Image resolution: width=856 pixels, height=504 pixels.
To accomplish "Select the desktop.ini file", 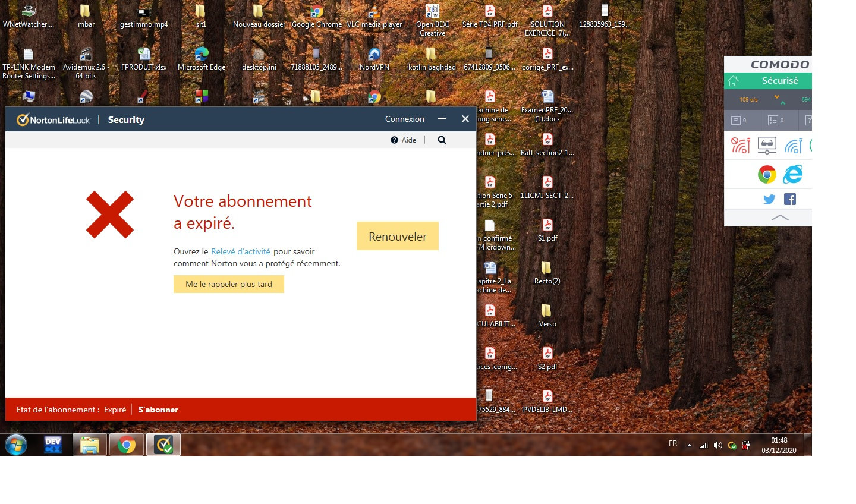I will click(x=259, y=59).
